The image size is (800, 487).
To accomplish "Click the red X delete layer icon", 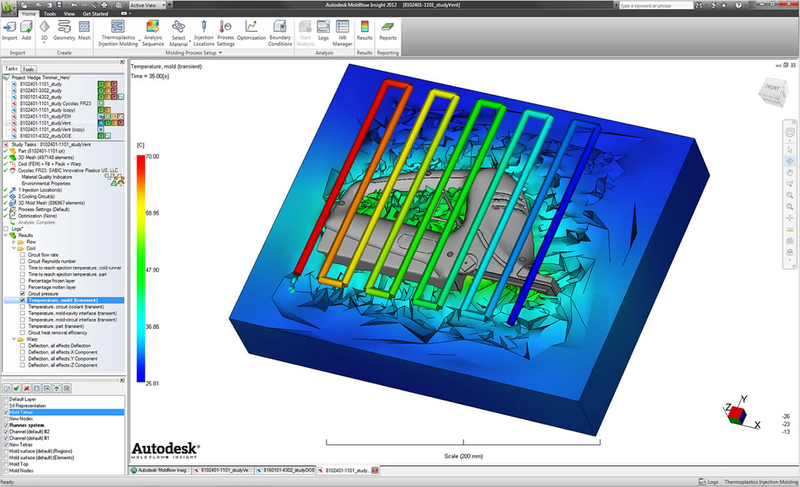I will pos(27,389).
